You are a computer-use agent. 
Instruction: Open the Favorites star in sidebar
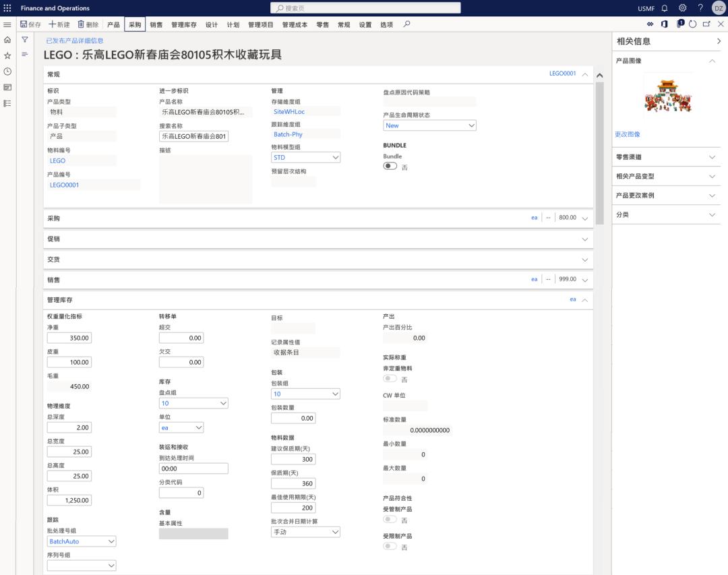pyautogui.click(x=7, y=56)
